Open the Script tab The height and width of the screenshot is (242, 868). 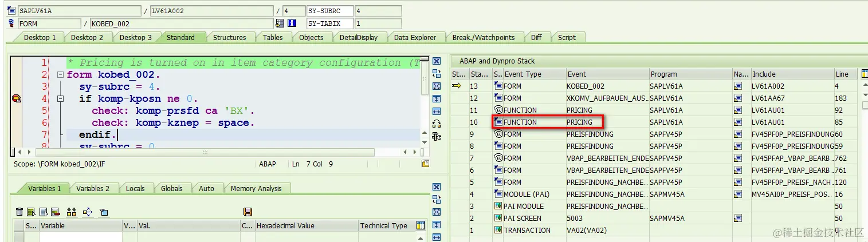click(x=567, y=37)
